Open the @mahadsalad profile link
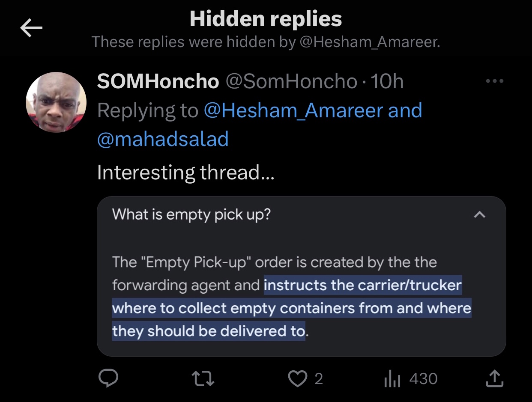The image size is (532, 402). point(163,140)
